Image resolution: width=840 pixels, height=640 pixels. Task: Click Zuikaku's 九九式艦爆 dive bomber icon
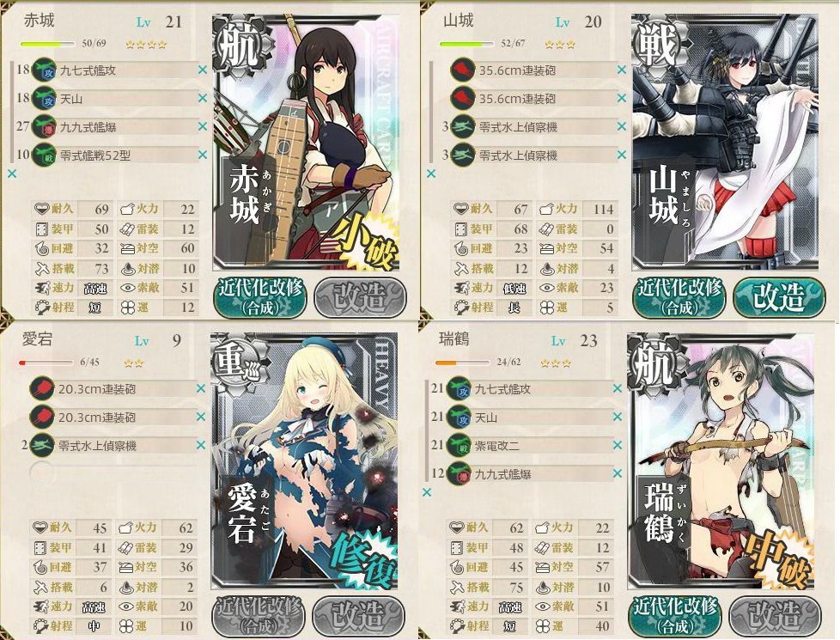tap(459, 474)
